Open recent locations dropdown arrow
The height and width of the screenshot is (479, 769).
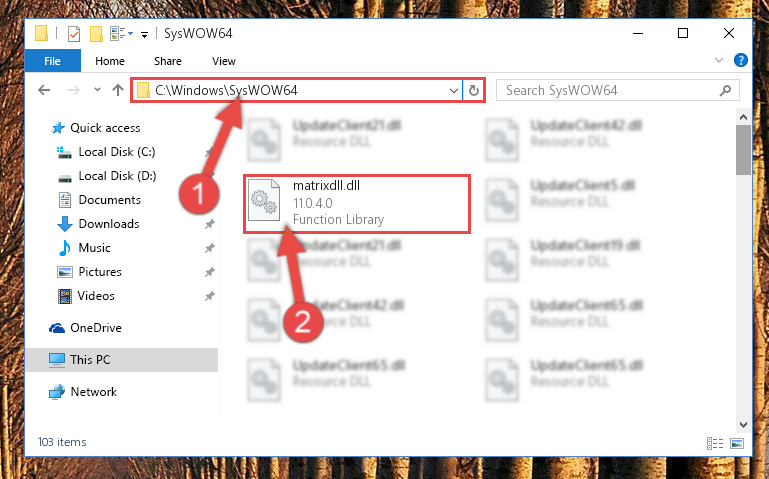coord(98,90)
